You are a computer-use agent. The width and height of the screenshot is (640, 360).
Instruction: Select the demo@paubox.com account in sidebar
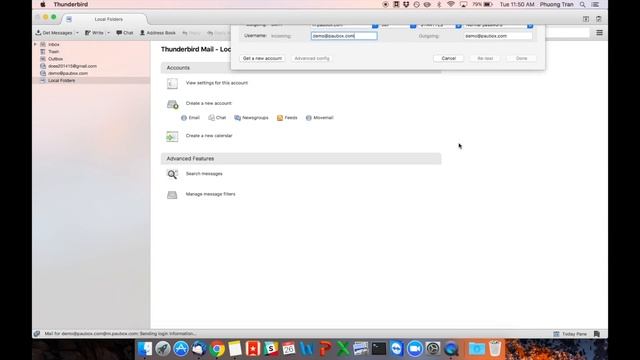[x=68, y=73]
